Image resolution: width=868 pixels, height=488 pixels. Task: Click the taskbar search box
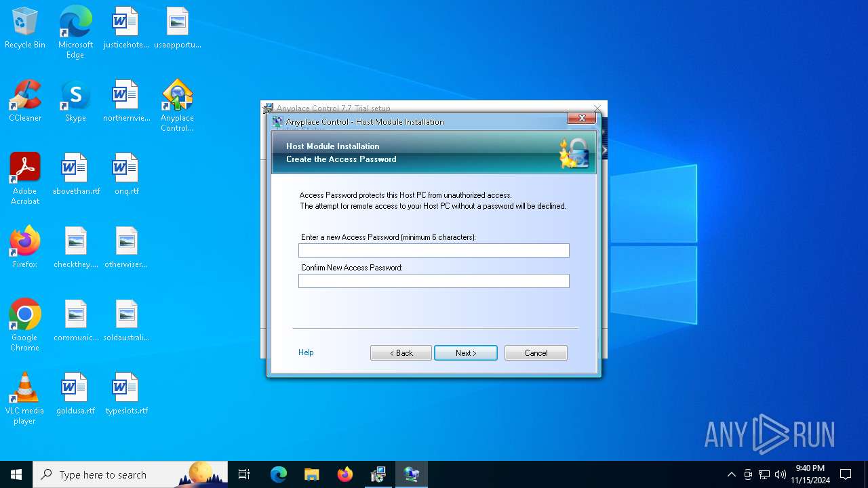(131, 474)
